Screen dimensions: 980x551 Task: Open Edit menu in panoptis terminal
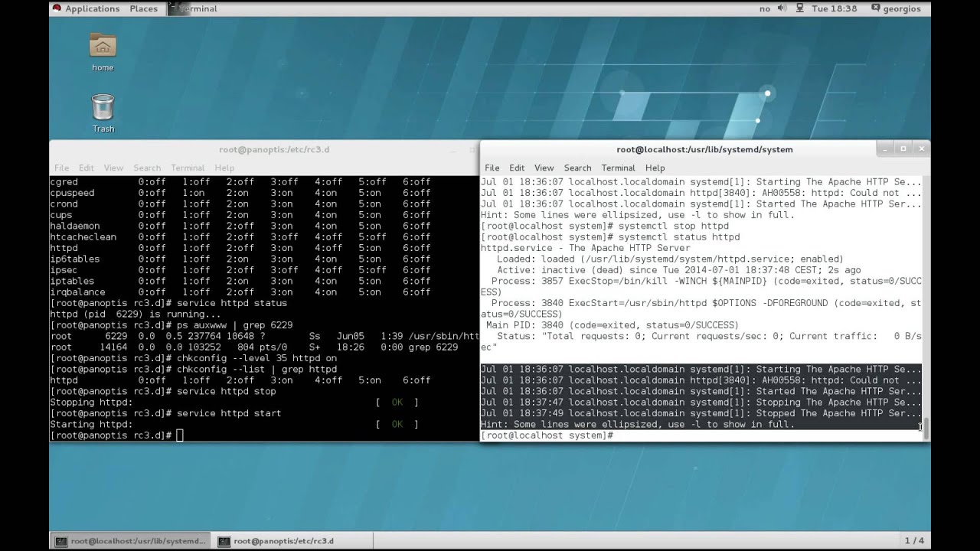click(86, 168)
